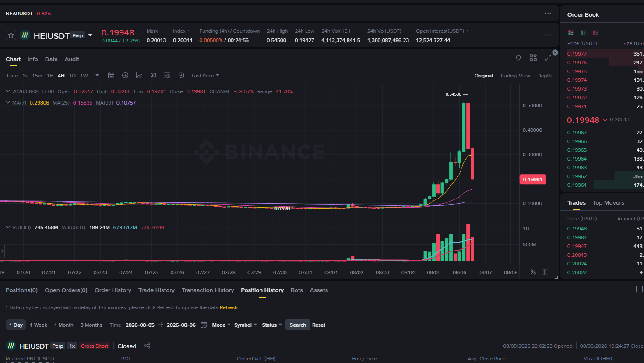Click the HEI coin logo in header
644x363 pixels.
coord(25,35)
